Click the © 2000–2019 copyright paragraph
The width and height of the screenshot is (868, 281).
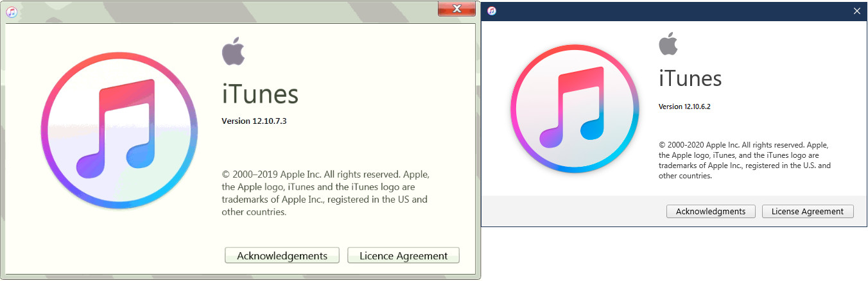[x=325, y=192]
